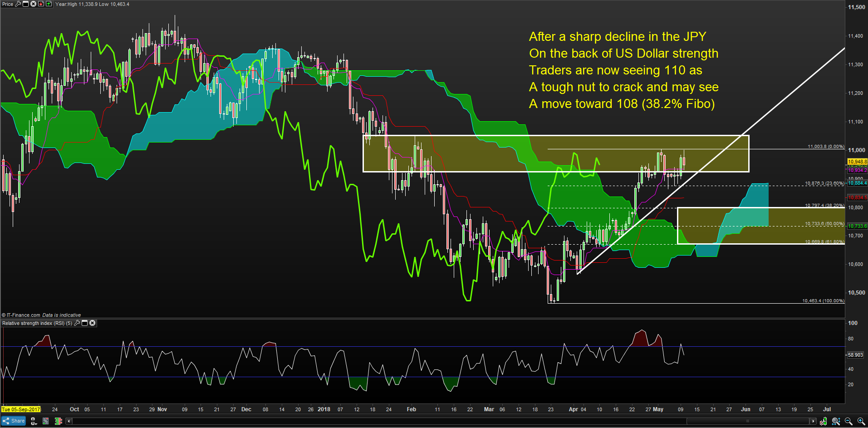Click the Year High Low text

coord(92,4)
